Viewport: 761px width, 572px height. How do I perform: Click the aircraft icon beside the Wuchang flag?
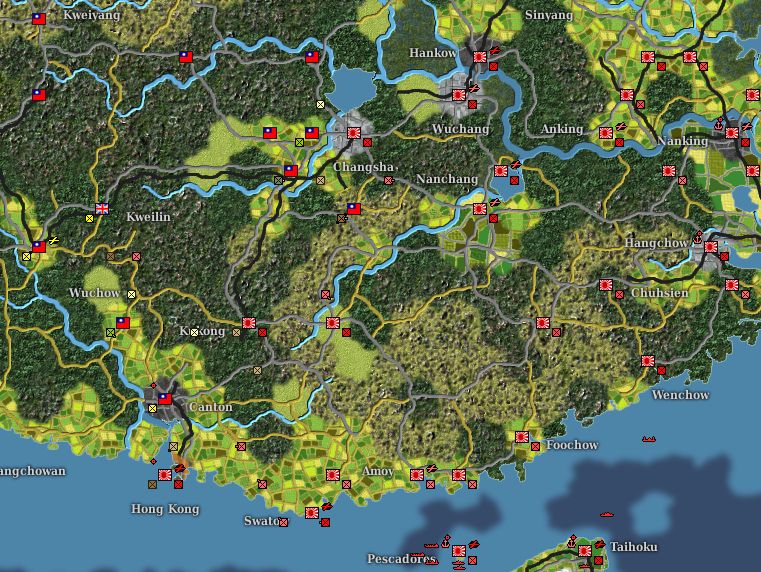474,89
